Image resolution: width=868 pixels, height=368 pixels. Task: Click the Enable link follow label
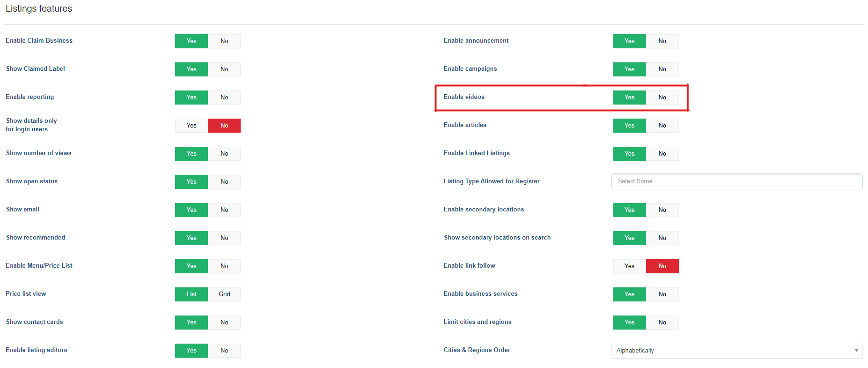470,266
